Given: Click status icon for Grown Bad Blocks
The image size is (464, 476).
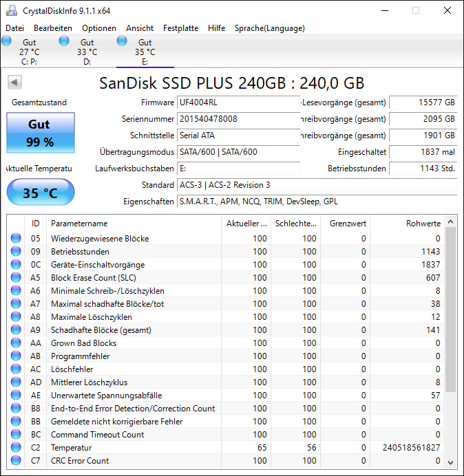Looking at the screenshot, I should click(x=16, y=343).
